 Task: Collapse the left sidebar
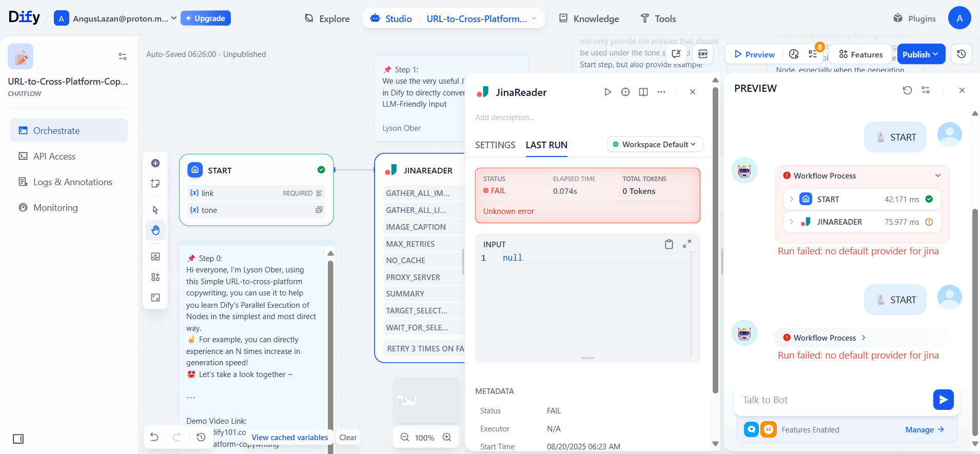(18, 439)
